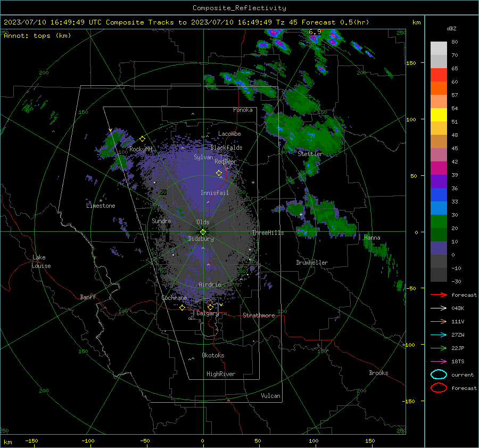The height and width of the screenshot is (448, 479).
Task: Click the magenta swatch near 39 dBZ
Action: (439, 168)
